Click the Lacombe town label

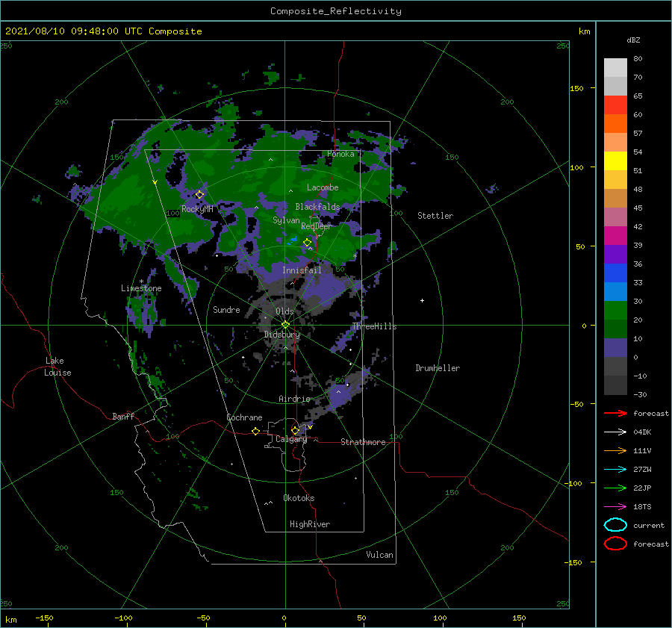coord(323,187)
